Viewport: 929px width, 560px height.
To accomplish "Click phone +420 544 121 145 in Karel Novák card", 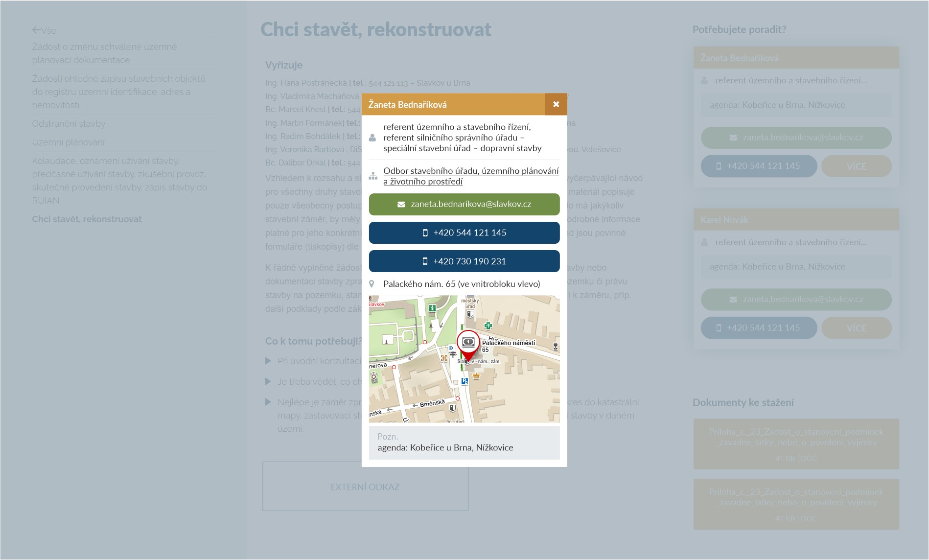I will [x=759, y=328].
